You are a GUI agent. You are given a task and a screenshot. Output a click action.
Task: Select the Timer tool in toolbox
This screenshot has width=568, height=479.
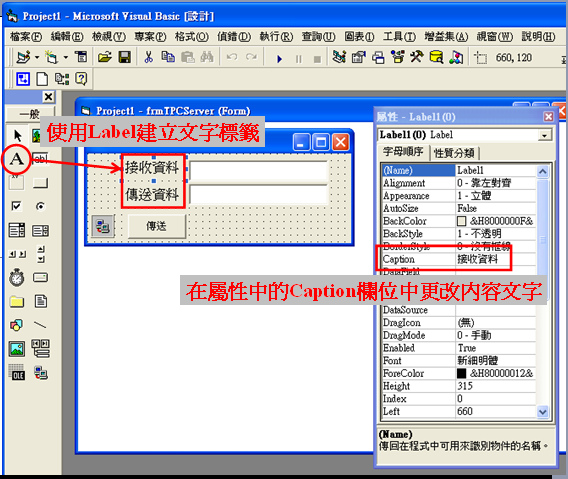[17, 278]
